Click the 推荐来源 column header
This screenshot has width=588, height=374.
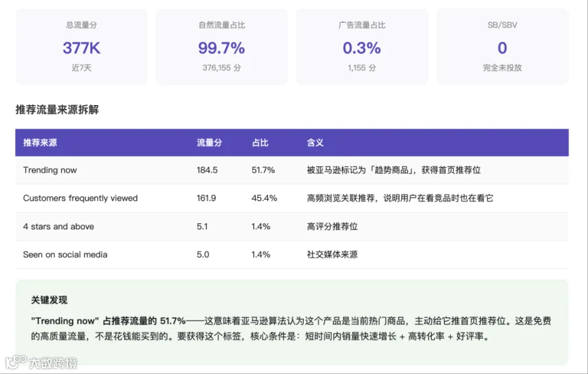pyautogui.click(x=40, y=143)
